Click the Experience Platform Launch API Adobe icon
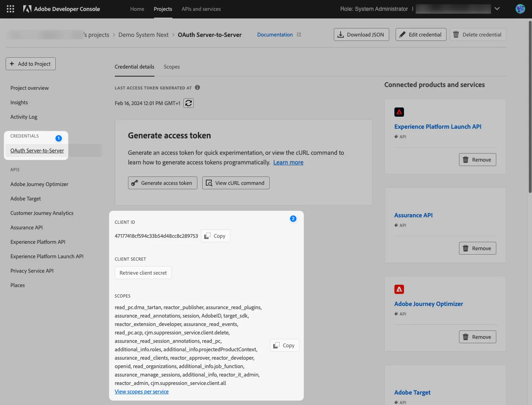Screen dimensions: 532x405 click(x=399, y=112)
